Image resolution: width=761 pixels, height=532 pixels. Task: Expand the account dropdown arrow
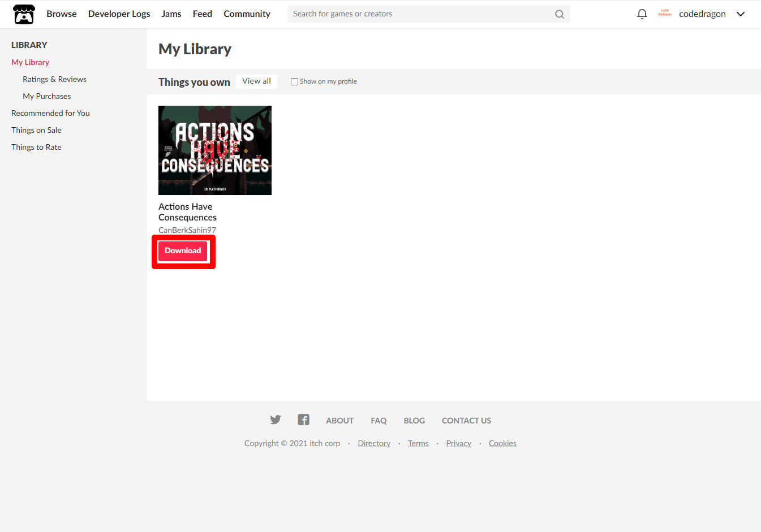point(741,14)
